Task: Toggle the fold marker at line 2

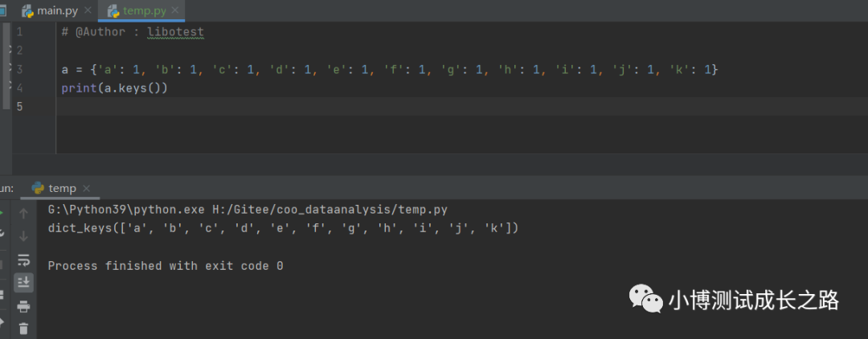Action: 10,49
